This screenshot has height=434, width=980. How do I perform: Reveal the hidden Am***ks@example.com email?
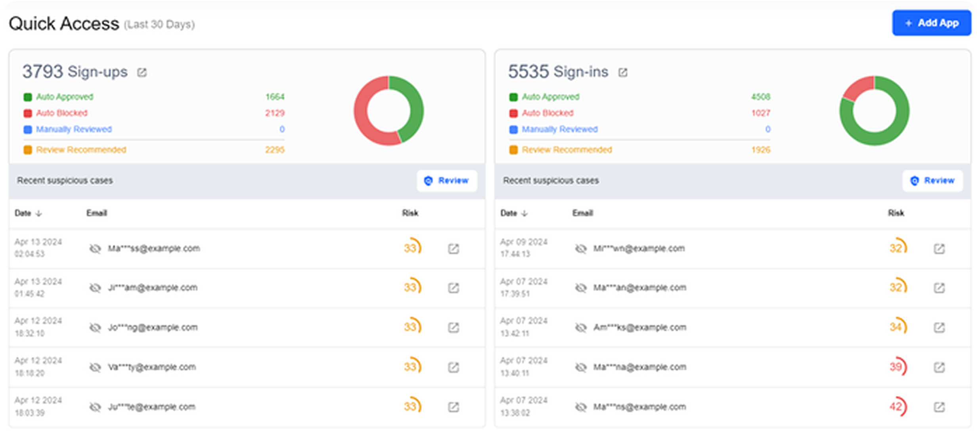(x=581, y=328)
